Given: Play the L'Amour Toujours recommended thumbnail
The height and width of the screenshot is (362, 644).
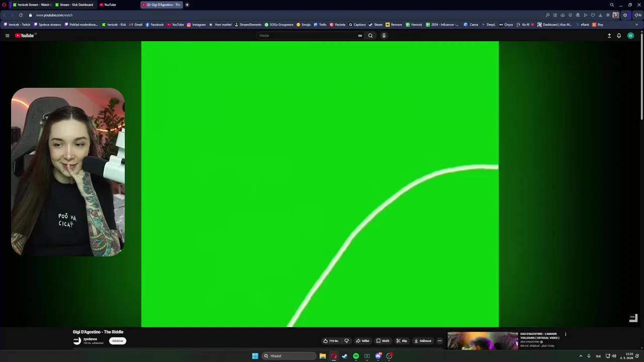Looking at the screenshot, I should click(x=482, y=340).
